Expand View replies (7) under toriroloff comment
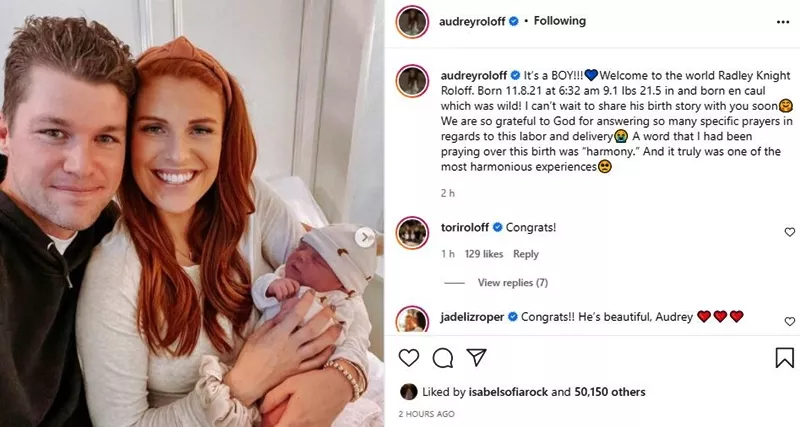This screenshot has width=800, height=427. 513,283
